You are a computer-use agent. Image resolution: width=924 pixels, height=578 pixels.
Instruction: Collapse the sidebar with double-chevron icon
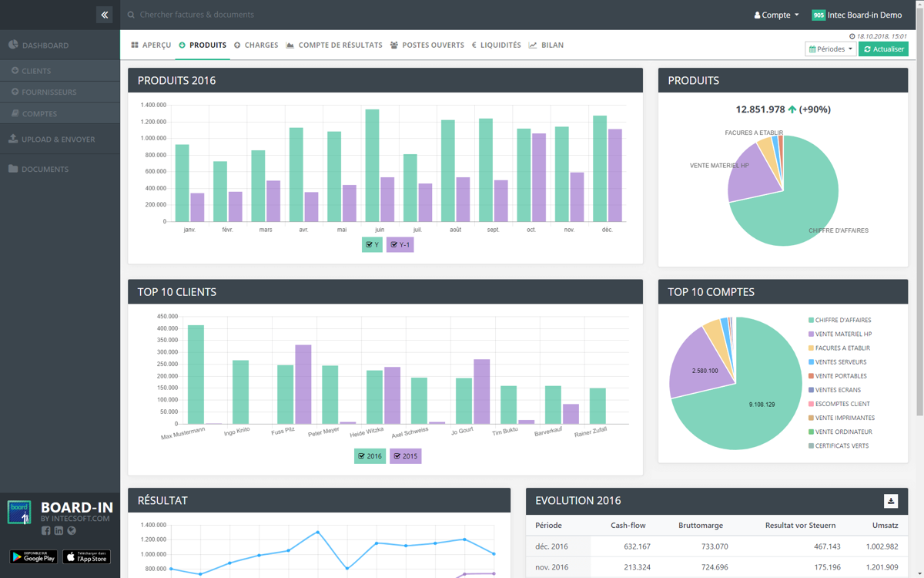tap(105, 15)
